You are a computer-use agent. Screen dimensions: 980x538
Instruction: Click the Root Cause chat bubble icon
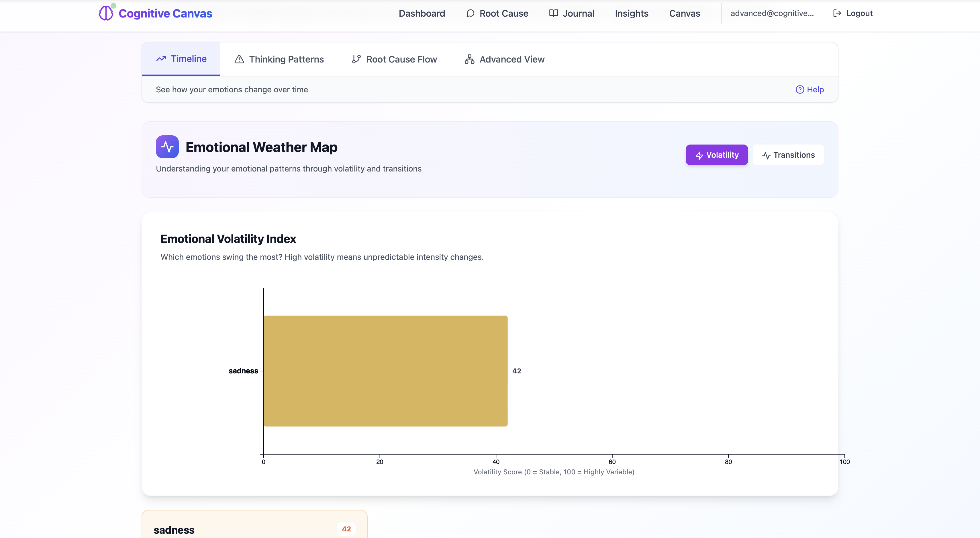tap(470, 13)
